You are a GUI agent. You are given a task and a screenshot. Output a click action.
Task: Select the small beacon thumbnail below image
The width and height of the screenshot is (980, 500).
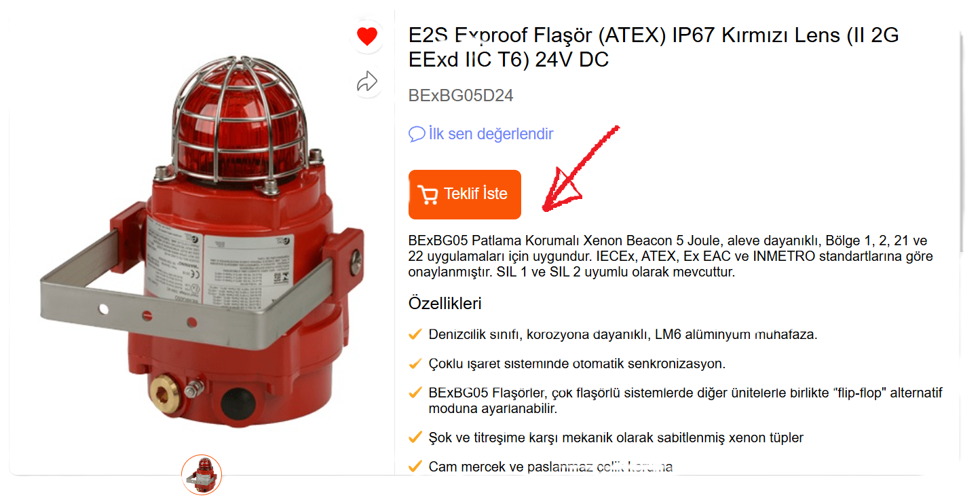click(x=202, y=475)
